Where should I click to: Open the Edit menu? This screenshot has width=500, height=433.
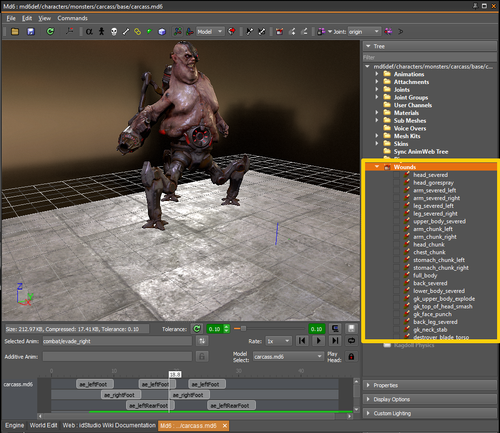point(27,18)
